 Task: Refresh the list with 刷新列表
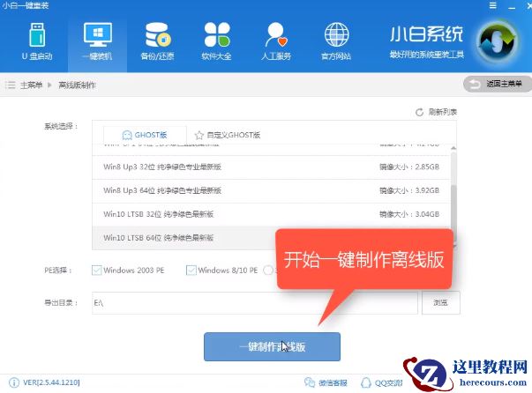437,112
